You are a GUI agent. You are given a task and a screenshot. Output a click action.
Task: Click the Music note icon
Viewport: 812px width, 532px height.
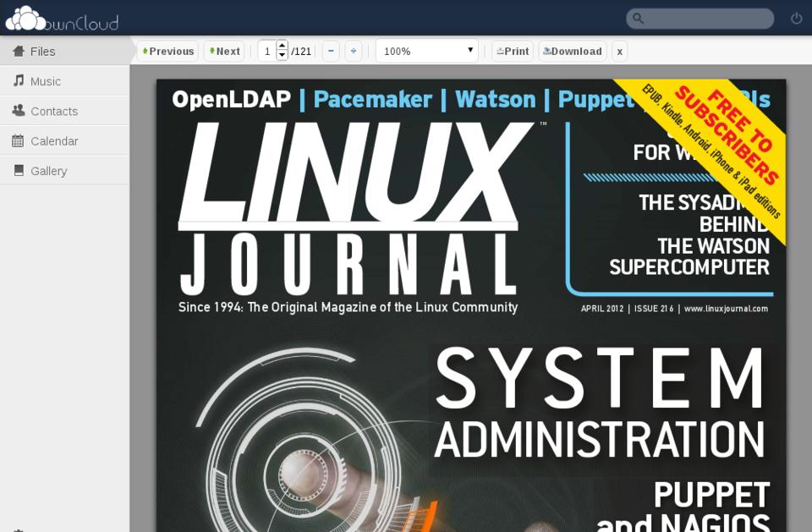pos(19,80)
